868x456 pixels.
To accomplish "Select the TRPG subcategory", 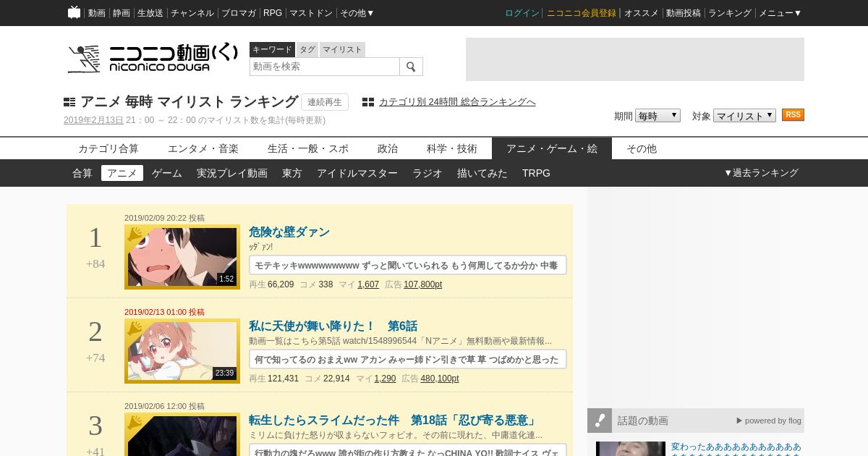I will [x=536, y=173].
